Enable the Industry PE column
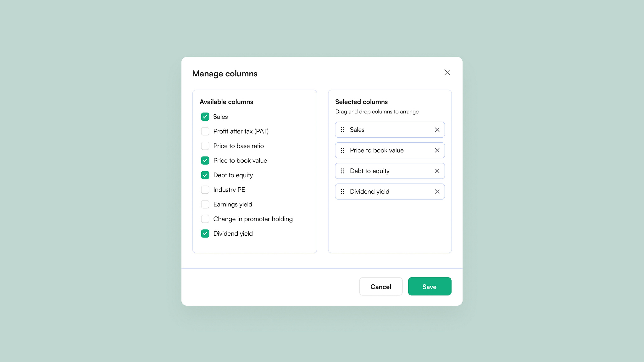This screenshot has height=362, width=644. click(205, 189)
